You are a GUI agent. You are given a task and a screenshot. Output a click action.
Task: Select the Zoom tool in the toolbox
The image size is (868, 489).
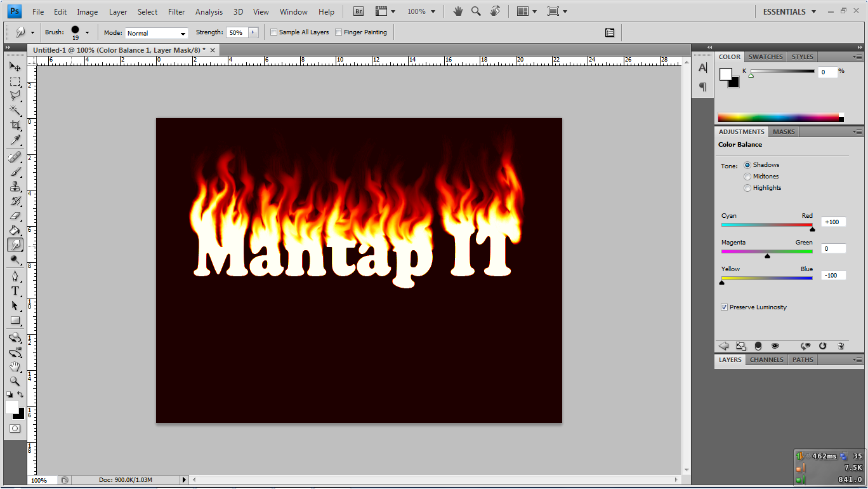coord(15,382)
